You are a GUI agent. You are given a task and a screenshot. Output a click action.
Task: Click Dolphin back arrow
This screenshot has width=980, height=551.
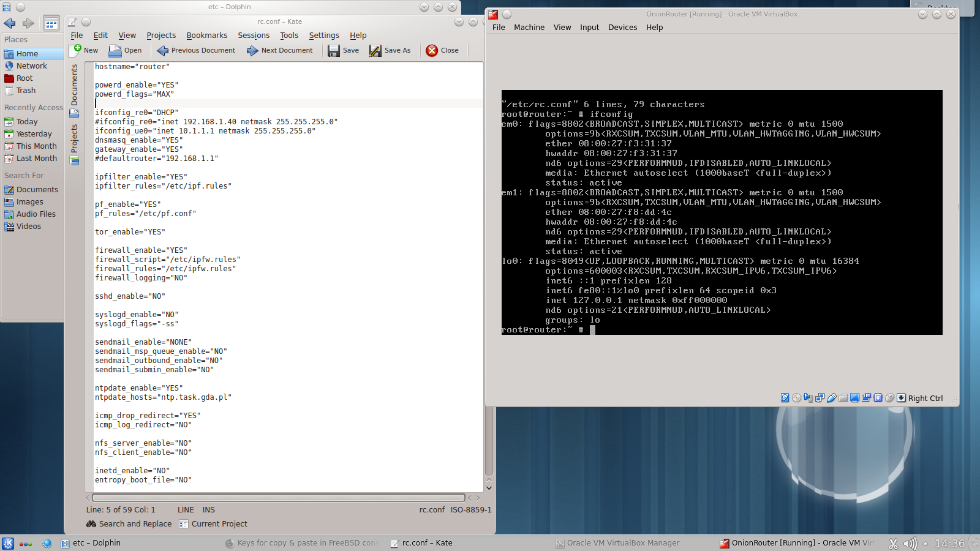10,23
